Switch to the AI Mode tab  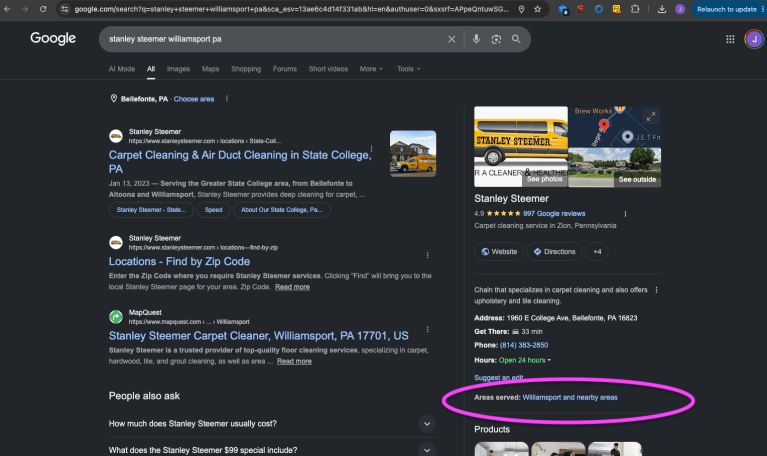(122, 69)
